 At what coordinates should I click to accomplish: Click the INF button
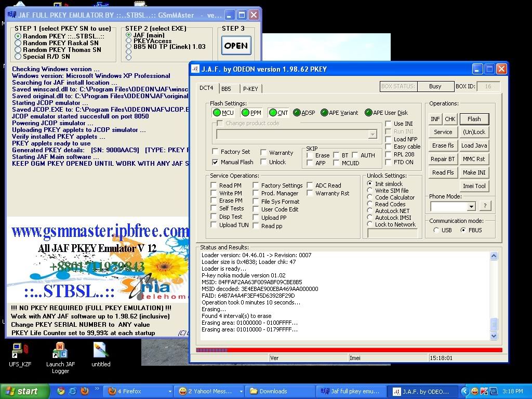435,119
